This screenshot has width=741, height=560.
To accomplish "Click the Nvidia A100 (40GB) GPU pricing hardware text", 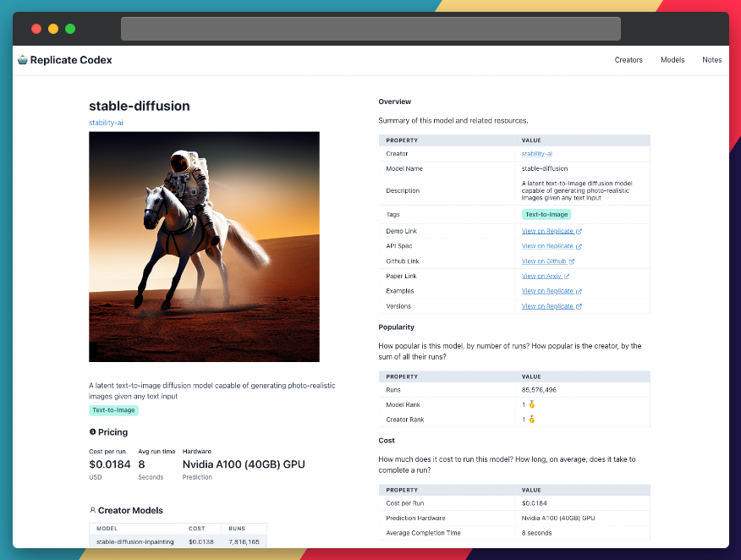I will (244, 464).
